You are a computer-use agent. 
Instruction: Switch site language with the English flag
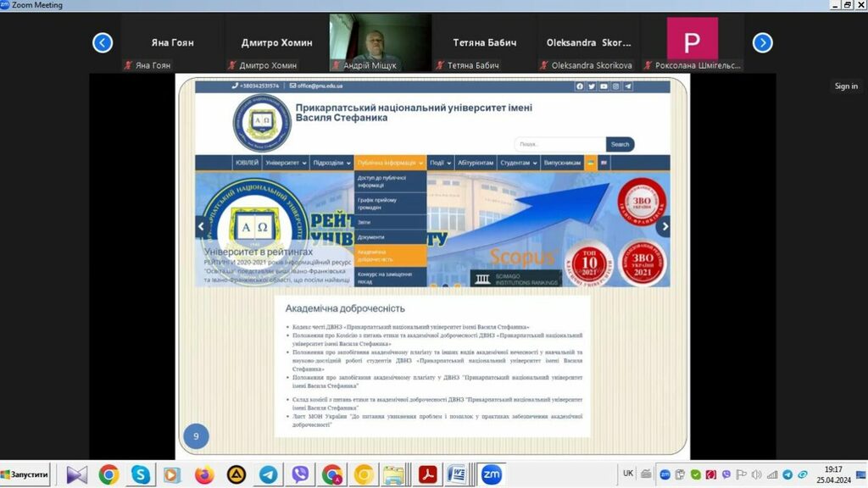pos(604,163)
